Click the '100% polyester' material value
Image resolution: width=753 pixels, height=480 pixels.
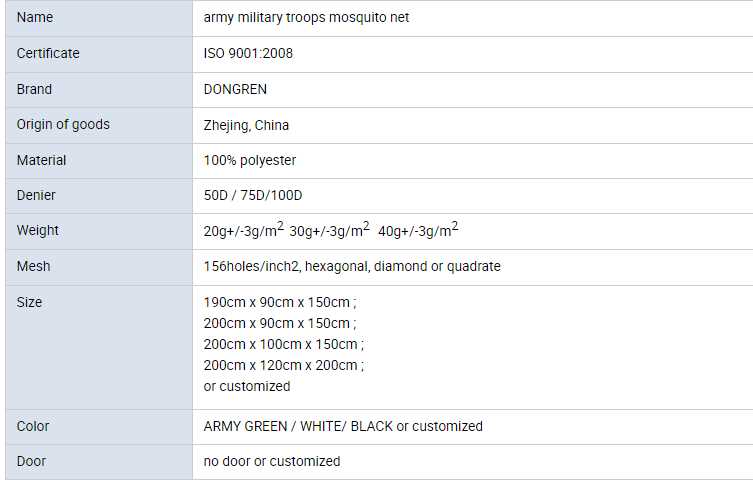pos(250,160)
